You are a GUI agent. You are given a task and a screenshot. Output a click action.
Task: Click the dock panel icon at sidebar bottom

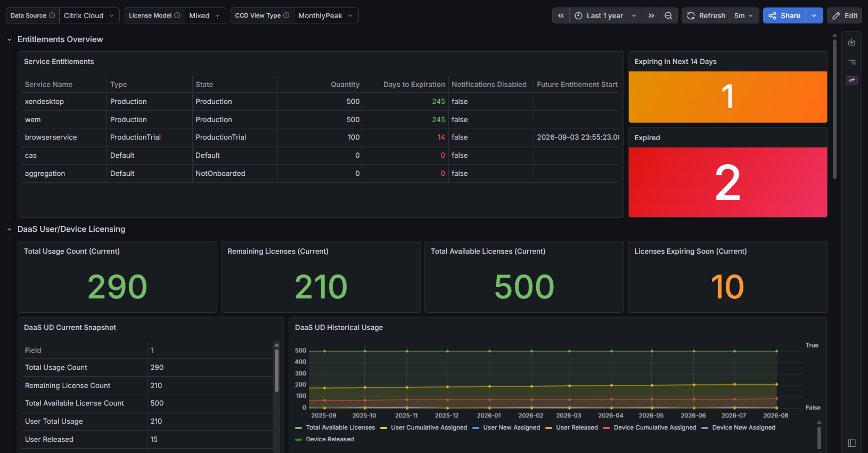tap(851, 443)
